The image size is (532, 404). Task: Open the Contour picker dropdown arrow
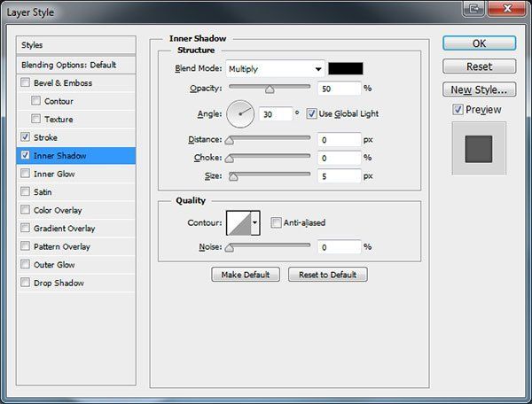click(x=255, y=222)
